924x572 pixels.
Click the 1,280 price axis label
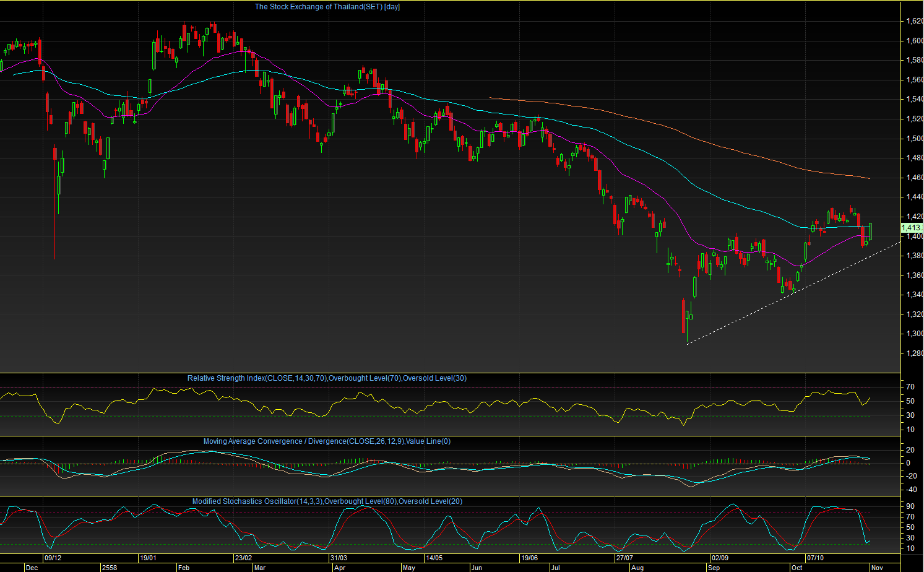[x=915, y=353]
